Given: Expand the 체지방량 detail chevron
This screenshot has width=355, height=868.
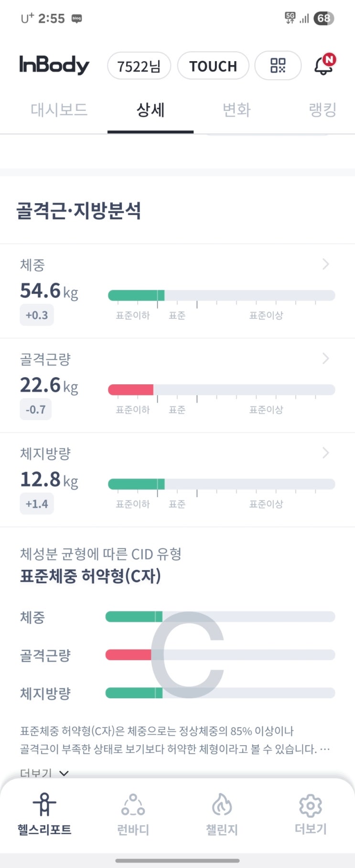Looking at the screenshot, I should [x=326, y=453].
